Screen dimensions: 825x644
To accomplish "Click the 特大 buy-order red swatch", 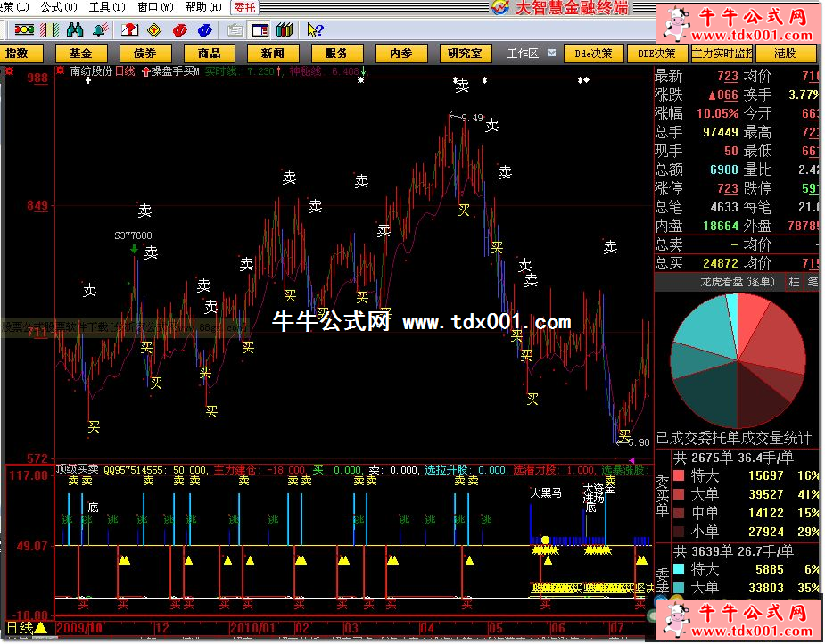I will [679, 476].
